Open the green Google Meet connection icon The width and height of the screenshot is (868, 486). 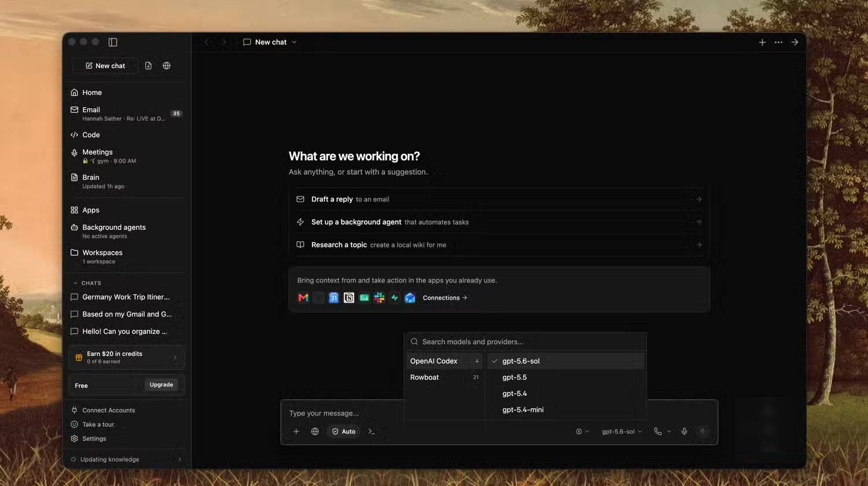click(364, 298)
